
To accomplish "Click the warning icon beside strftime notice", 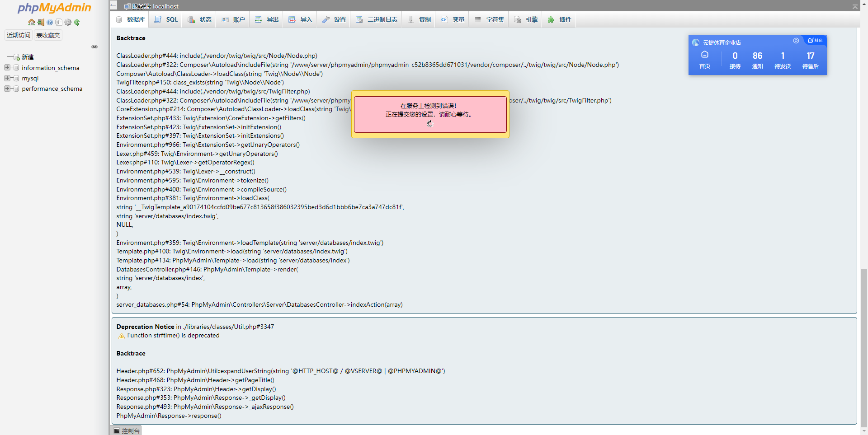I will click(121, 336).
